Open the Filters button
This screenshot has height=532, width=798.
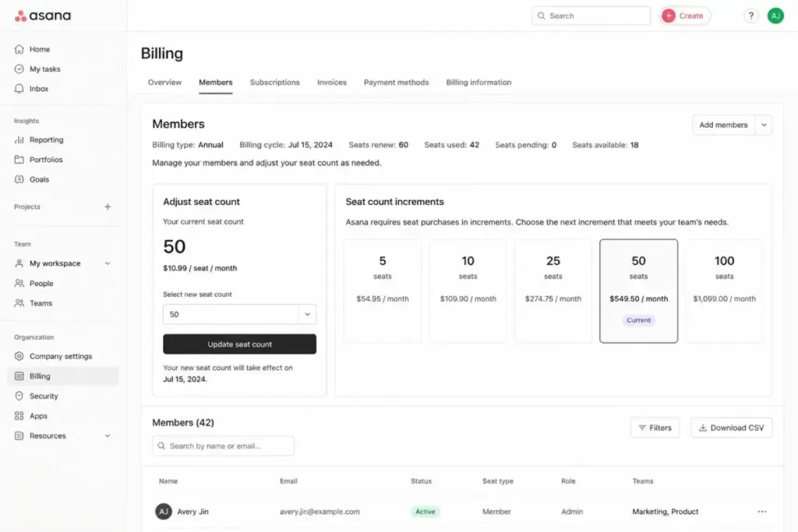click(655, 428)
